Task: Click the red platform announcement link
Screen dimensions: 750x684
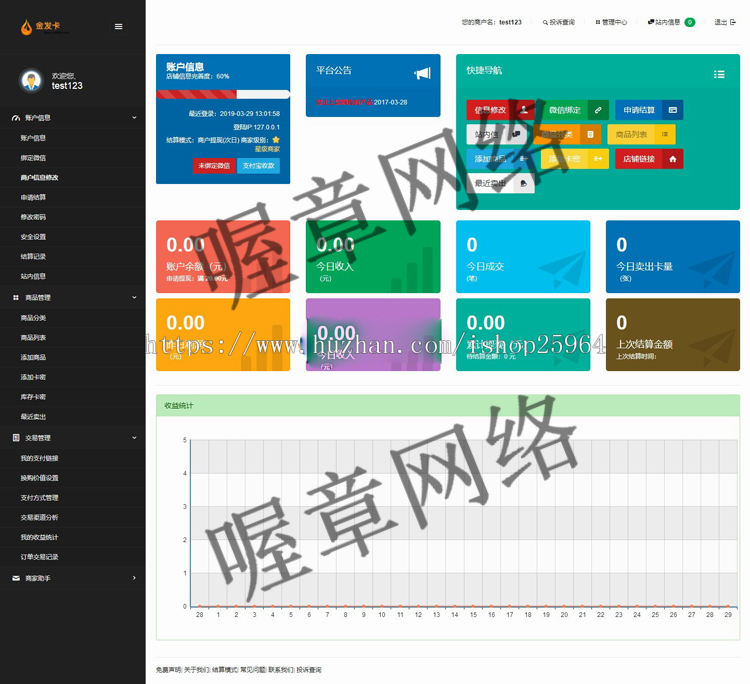Action: pyautogui.click(x=344, y=102)
